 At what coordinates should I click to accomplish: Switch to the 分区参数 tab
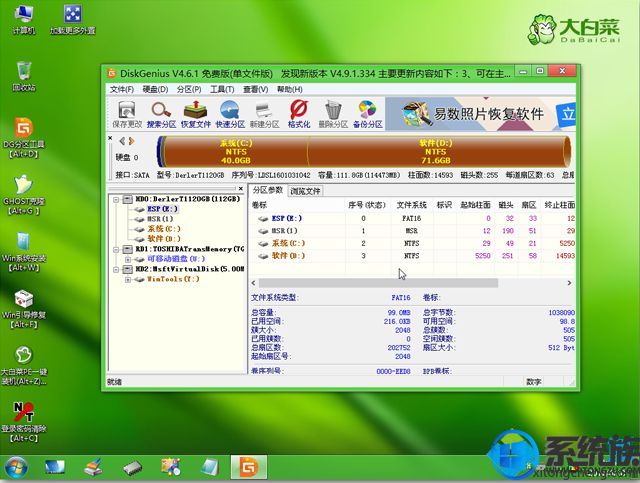268,190
